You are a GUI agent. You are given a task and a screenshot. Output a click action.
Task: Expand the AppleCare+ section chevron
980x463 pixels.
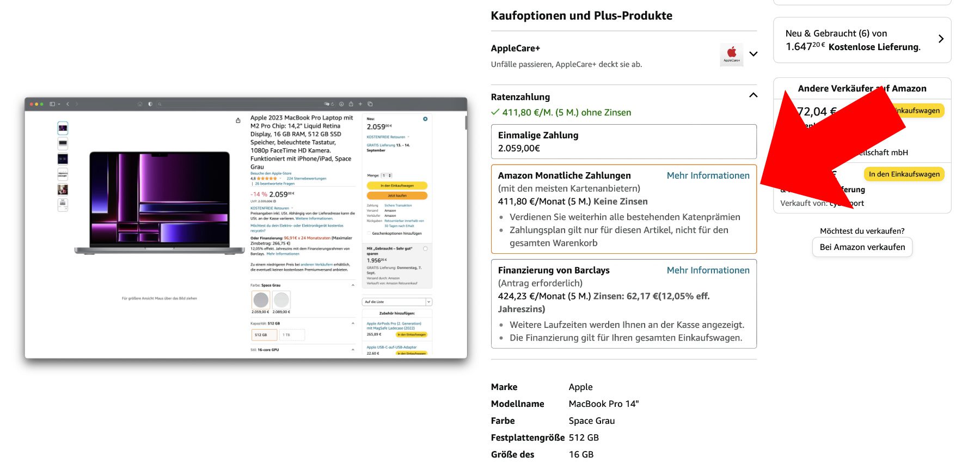pos(753,54)
